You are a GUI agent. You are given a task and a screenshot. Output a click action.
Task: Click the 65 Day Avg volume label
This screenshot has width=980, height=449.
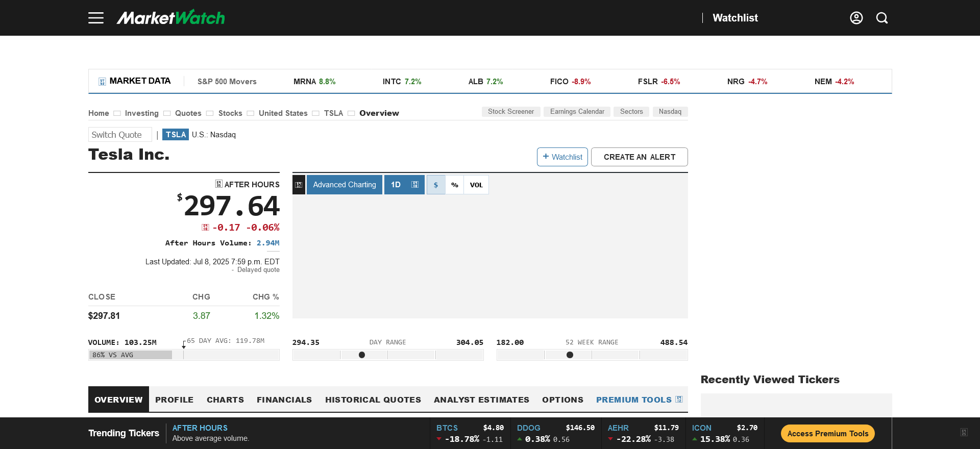point(226,341)
